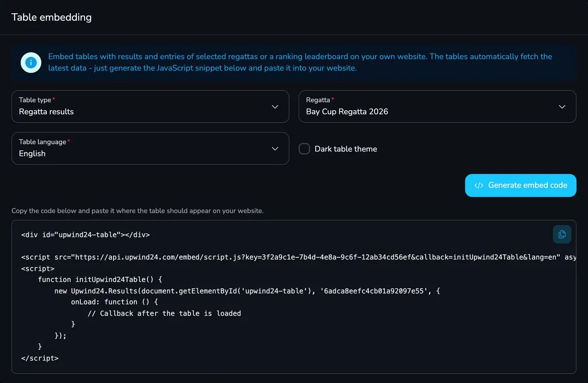Click the 'Regatta results' selected value
Image resolution: width=588 pixels, height=383 pixels.
(x=46, y=112)
